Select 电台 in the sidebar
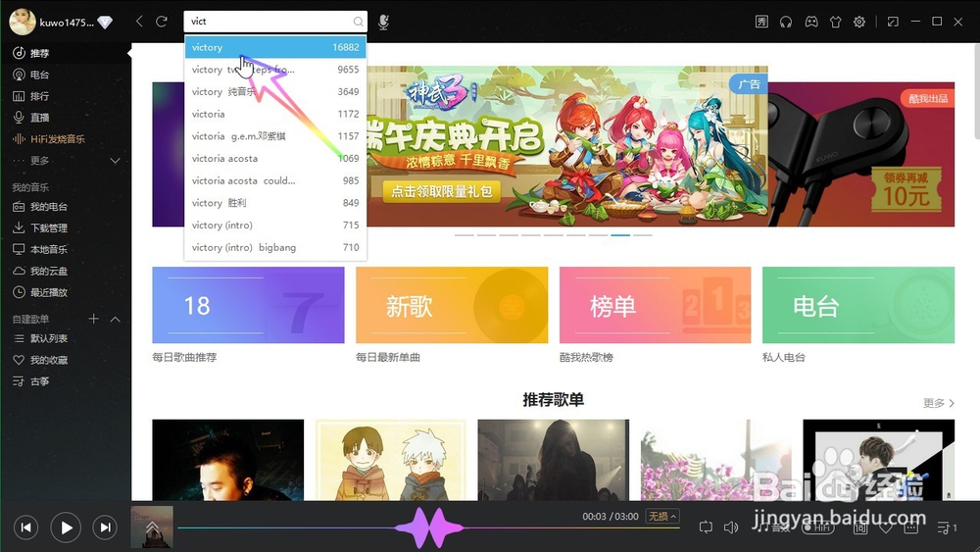 [x=65, y=75]
